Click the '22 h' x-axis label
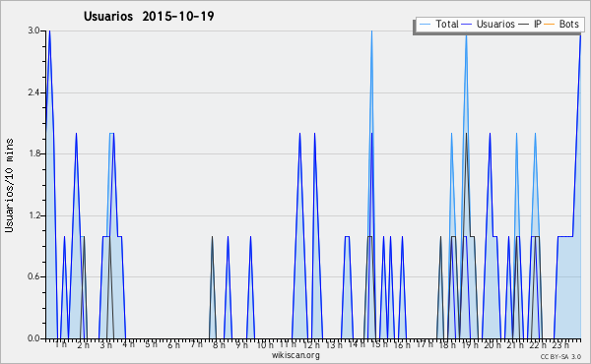This screenshot has height=364, width=591. point(538,344)
